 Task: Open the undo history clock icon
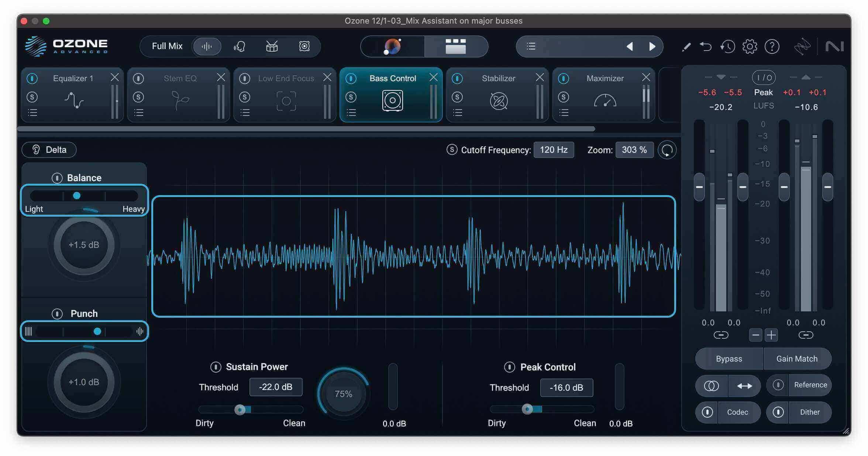pos(727,47)
